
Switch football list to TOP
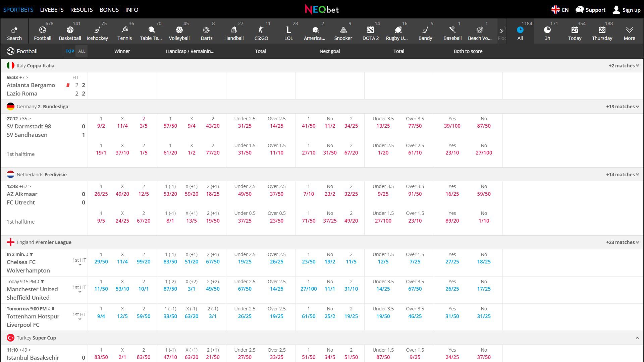70,51
